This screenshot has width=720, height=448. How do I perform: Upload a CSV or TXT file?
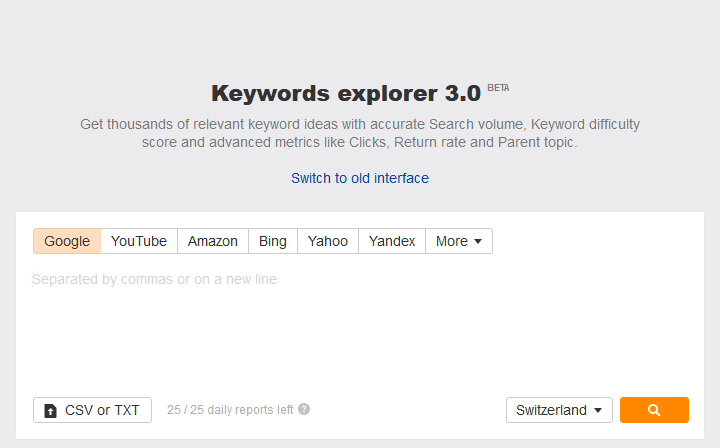92,410
